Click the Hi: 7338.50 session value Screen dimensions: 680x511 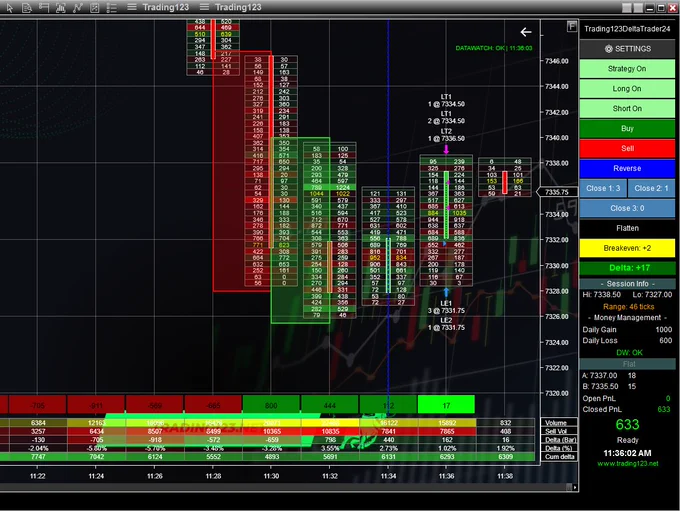(x=602, y=295)
